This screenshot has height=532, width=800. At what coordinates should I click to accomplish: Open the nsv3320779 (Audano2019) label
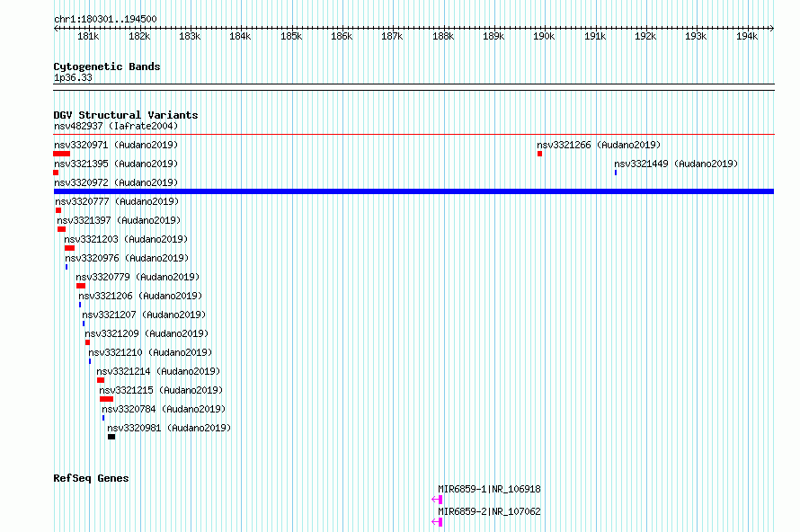[138, 277]
